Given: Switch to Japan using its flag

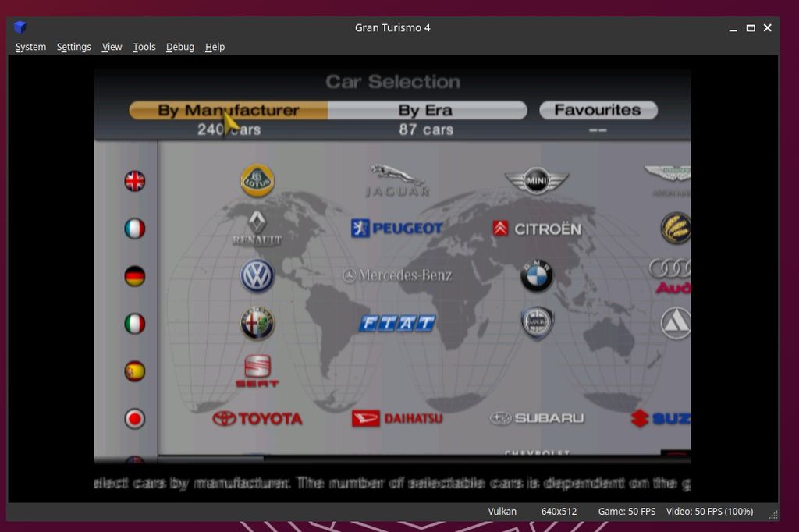Looking at the screenshot, I should [x=134, y=418].
